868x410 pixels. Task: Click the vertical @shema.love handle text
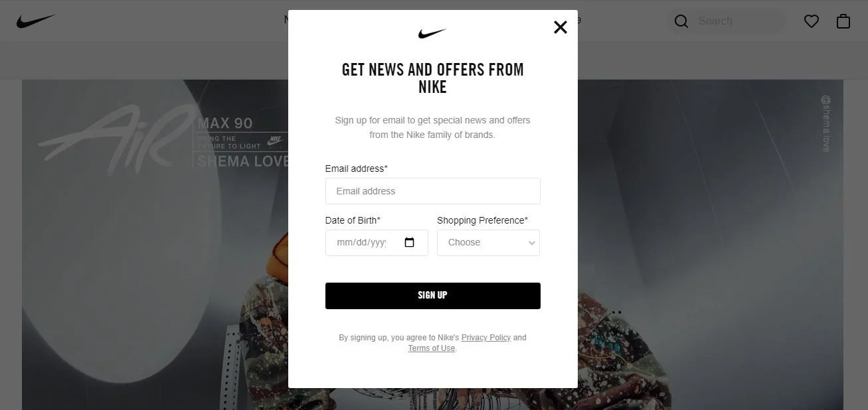coord(824,125)
